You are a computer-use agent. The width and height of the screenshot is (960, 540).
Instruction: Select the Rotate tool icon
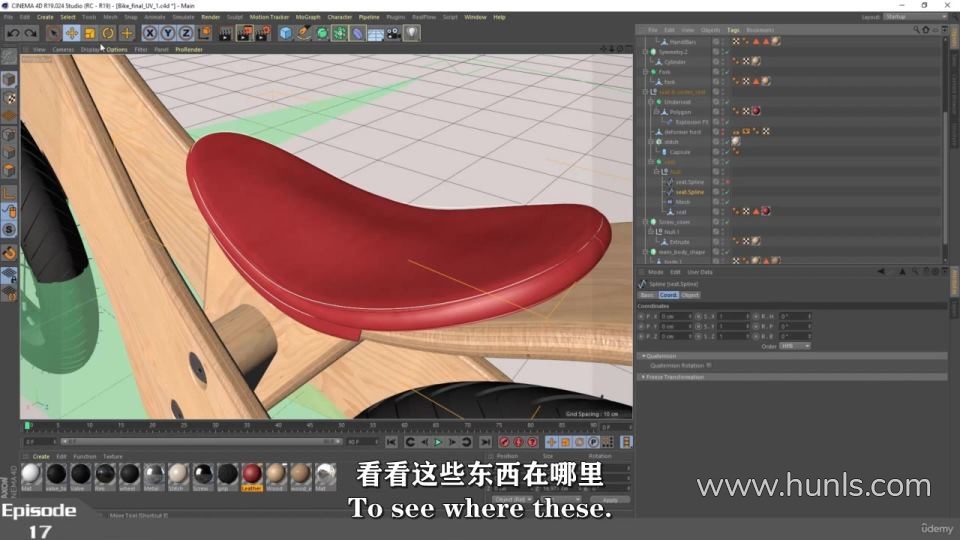click(x=107, y=33)
